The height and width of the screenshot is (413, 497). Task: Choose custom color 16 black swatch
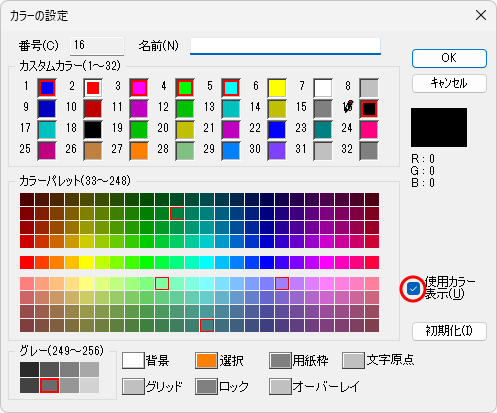tap(369, 109)
